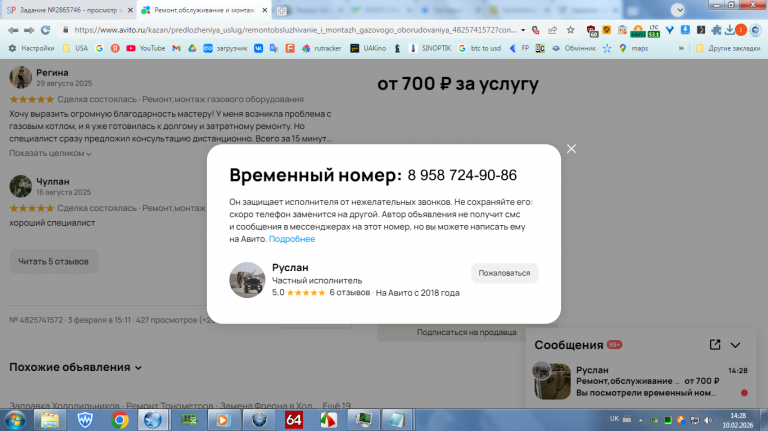Open the загрузчик bookmark
Image resolution: width=768 pixels, height=431 pixels.
point(225,48)
